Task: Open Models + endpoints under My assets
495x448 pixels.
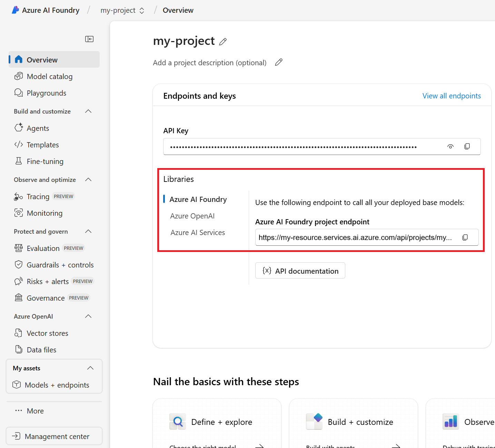Action: [54, 385]
